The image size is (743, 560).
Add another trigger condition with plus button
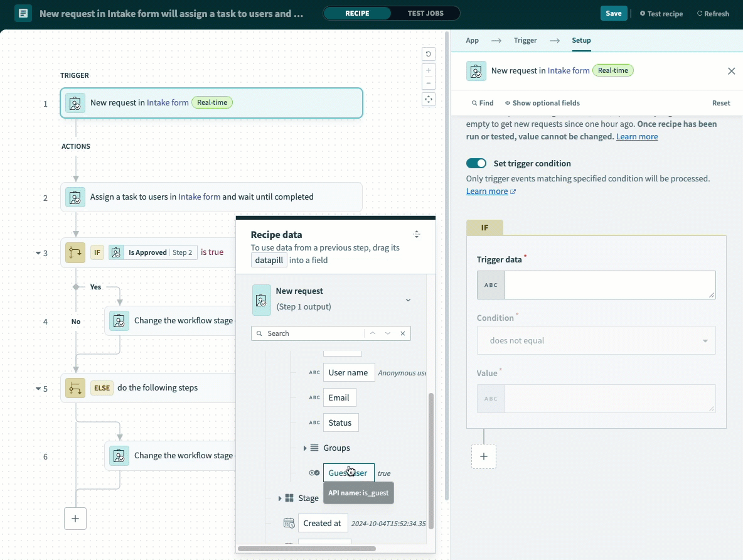(483, 456)
